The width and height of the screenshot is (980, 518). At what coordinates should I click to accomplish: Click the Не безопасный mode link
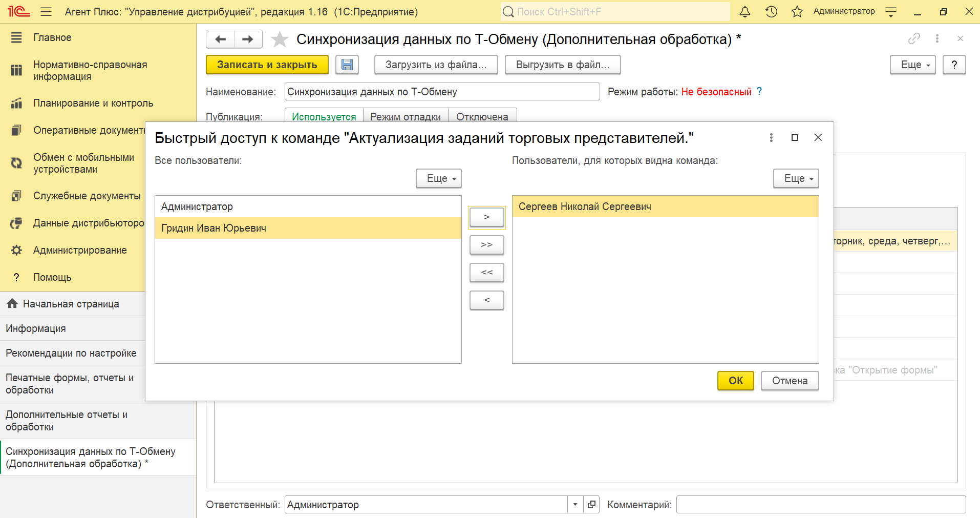tap(716, 92)
